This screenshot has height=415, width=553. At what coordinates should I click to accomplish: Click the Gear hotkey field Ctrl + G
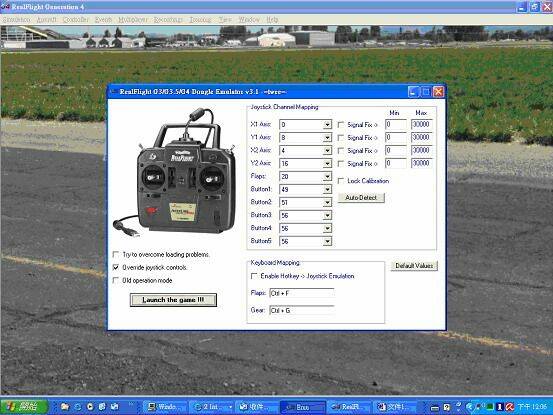click(x=302, y=310)
